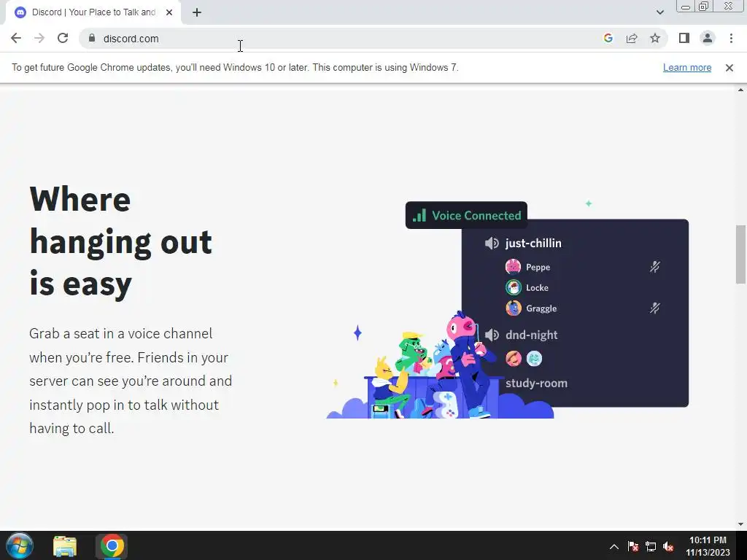747x560 pixels.
Task: Click Graggle's avatar
Action: tap(513, 308)
